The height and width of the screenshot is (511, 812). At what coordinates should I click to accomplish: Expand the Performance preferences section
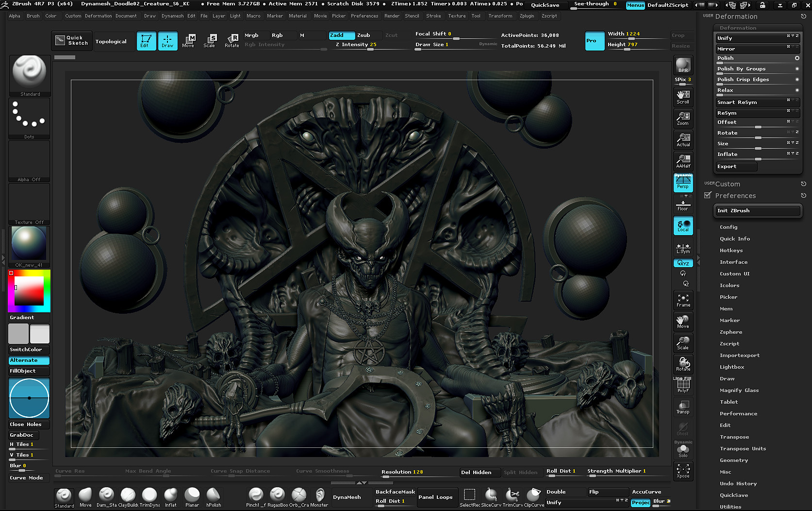click(x=738, y=414)
